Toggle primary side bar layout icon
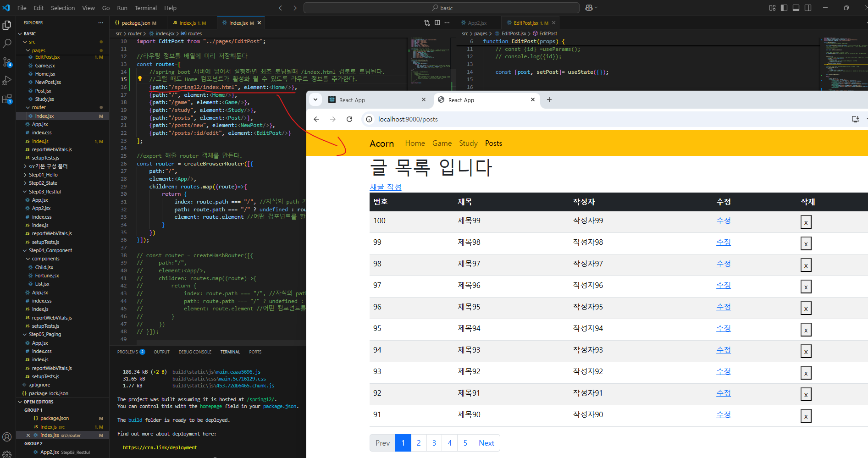Viewport: 868px width, 458px height. 784,8
